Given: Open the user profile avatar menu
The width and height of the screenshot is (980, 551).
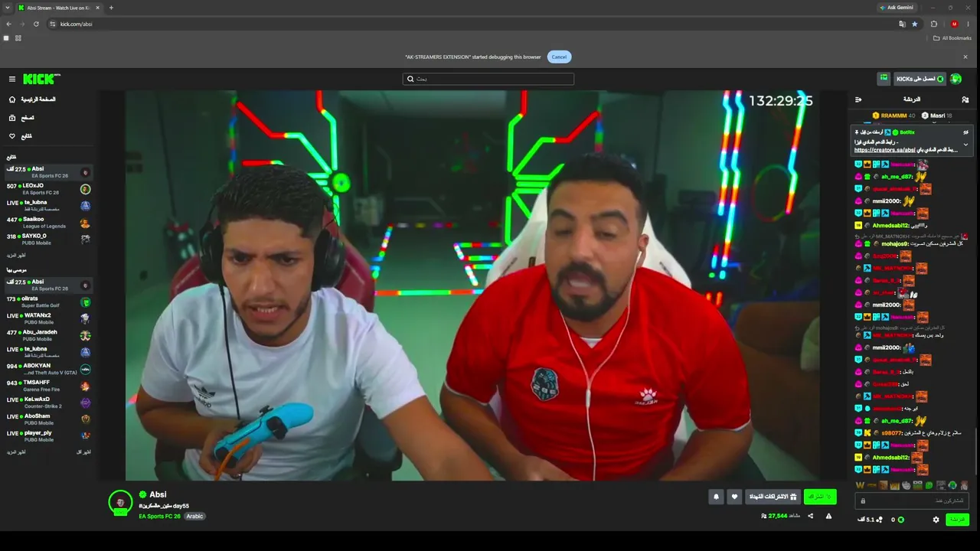Looking at the screenshot, I should pyautogui.click(x=955, y=79).
